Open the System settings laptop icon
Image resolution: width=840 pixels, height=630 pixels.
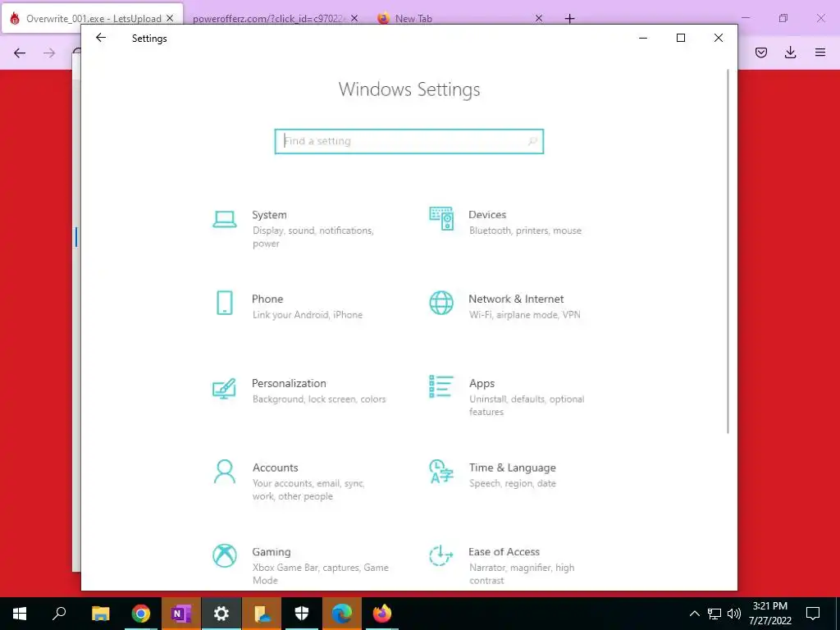(x=225, y=219)
